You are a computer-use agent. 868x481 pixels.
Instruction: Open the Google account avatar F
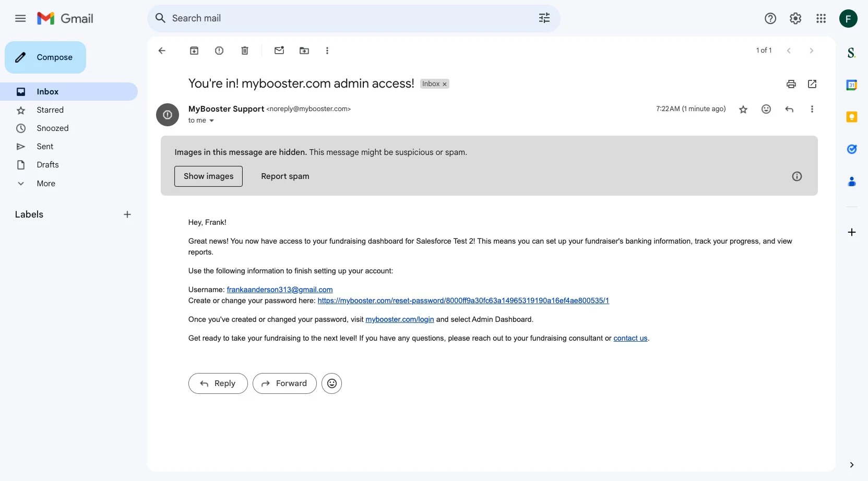(x=848, y=19)
